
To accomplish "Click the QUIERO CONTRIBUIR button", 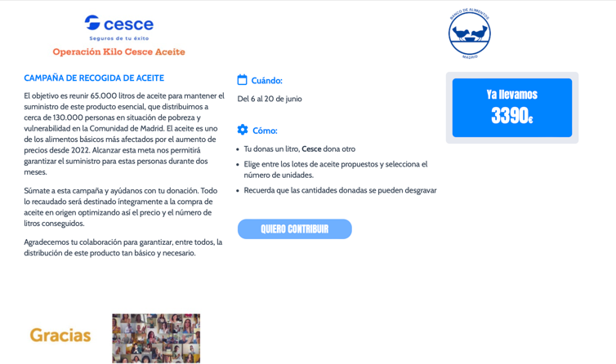I will pos(295,229).
